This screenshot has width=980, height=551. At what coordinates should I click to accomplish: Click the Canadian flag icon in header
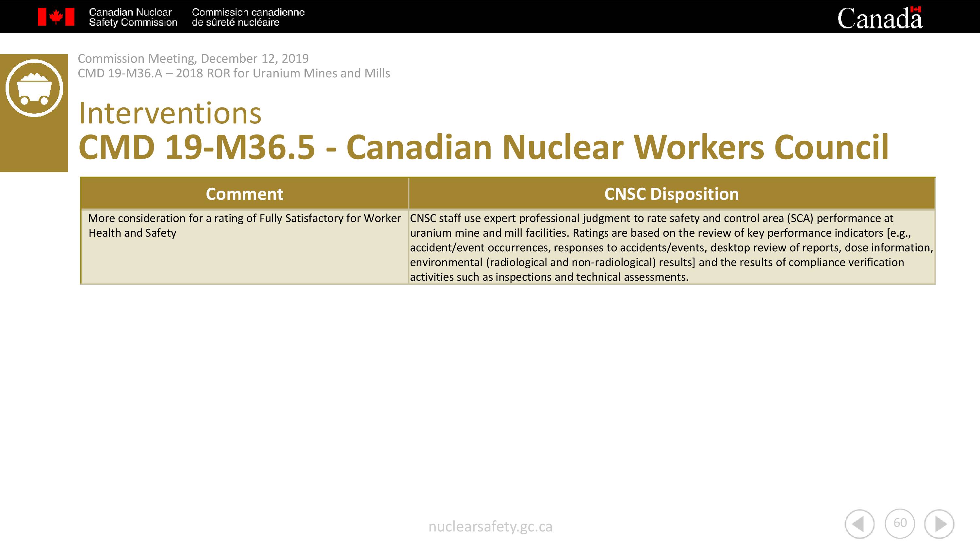(x=56, y=17)
